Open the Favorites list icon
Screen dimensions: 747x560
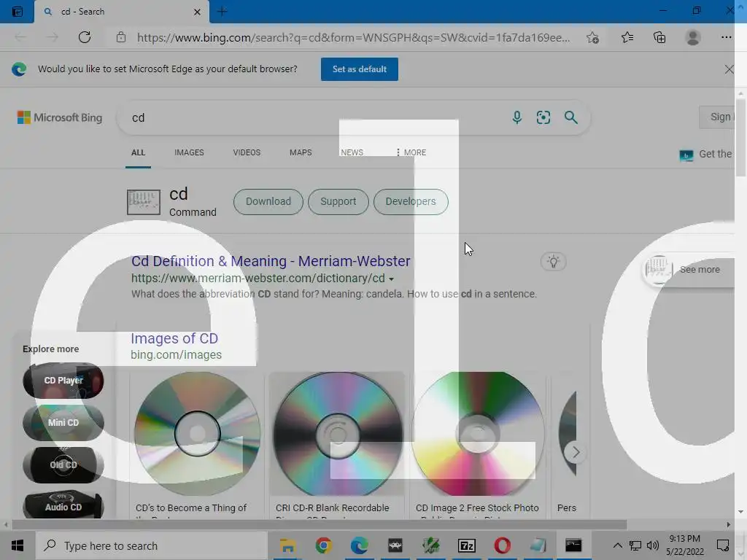627,37
